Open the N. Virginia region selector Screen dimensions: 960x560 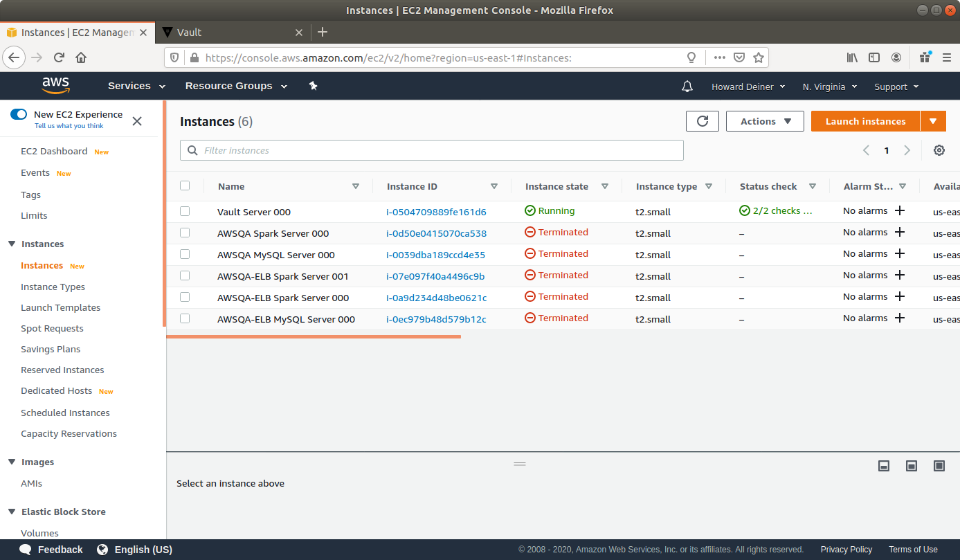tap(830, 87)
